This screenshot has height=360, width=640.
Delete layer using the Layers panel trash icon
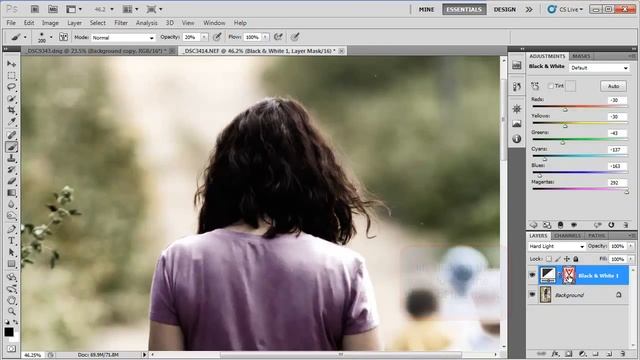[622, 354]
